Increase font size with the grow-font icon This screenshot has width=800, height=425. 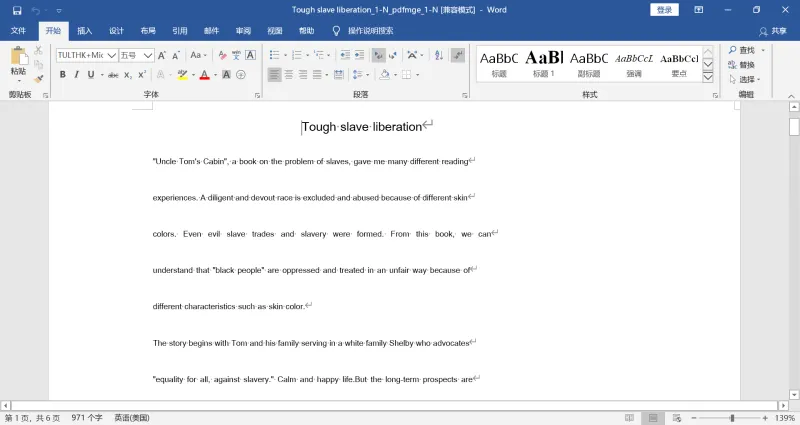(162, 55)
